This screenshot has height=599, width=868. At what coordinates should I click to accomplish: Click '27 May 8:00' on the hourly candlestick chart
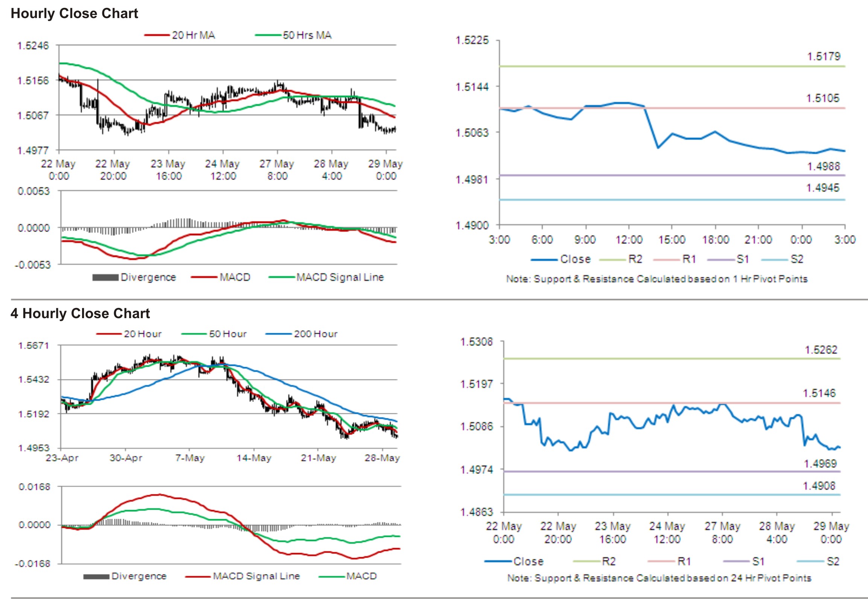point(277,170)
